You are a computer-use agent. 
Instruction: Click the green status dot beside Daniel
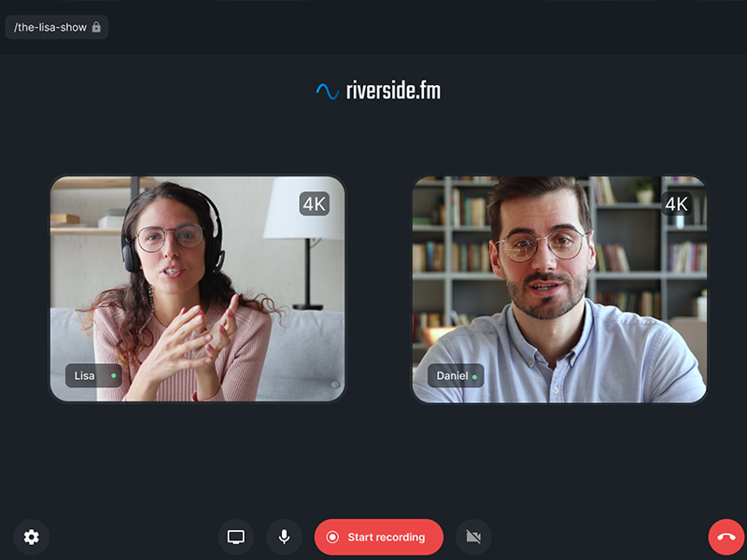click(474, 377)
